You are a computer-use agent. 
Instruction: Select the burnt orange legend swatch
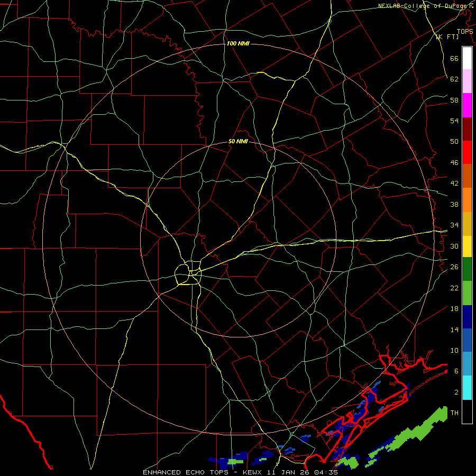pos(467,176)
